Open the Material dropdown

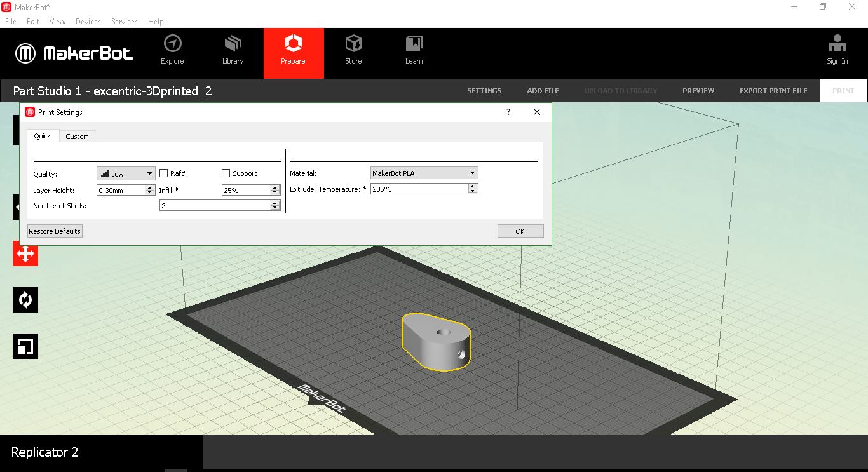tap(424, 173)
